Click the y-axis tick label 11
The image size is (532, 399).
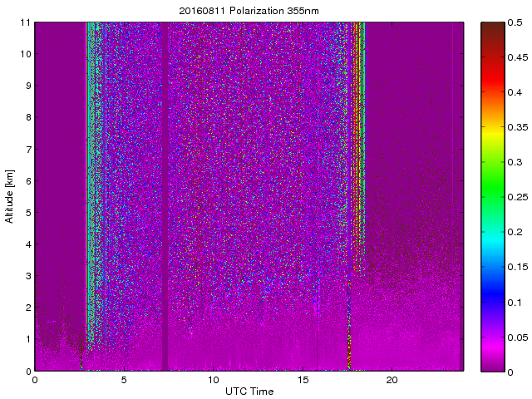coord(25,22)
